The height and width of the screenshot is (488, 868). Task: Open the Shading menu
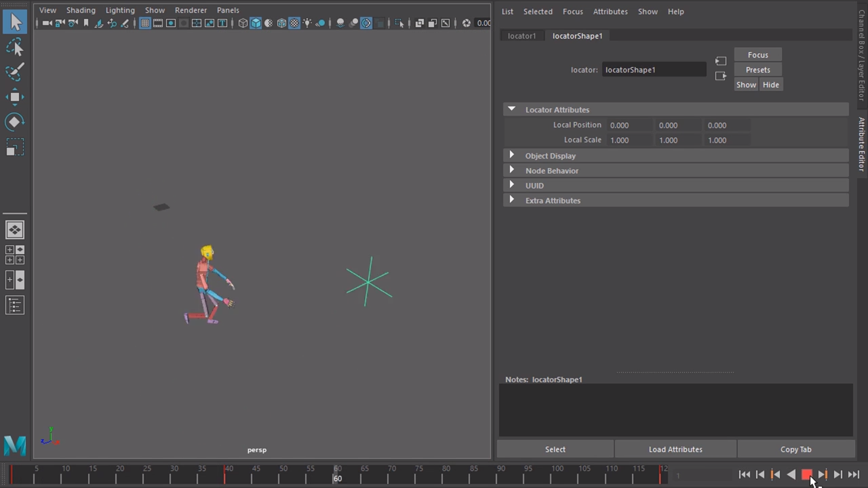tap(81, 9)
